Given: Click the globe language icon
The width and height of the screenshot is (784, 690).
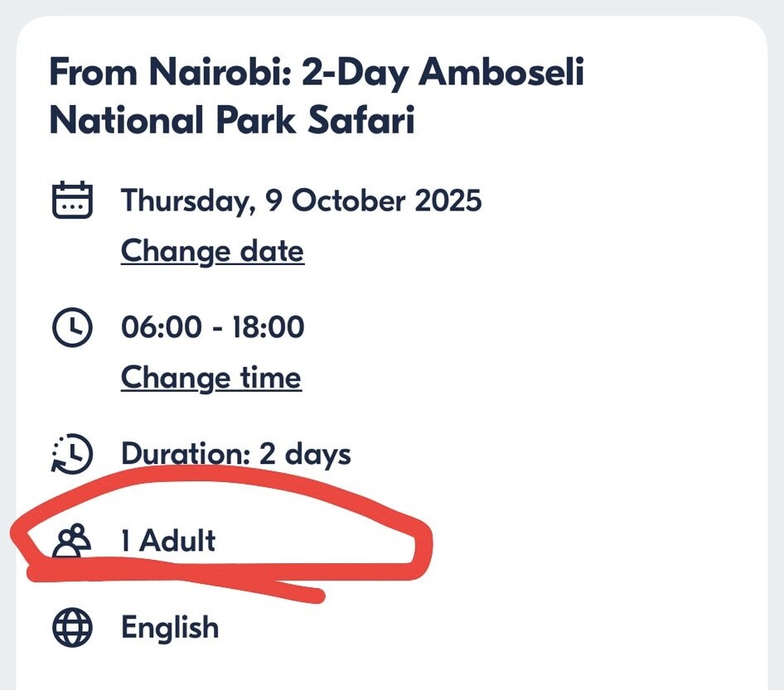Looking at the screenshot, I should (73, 628).
